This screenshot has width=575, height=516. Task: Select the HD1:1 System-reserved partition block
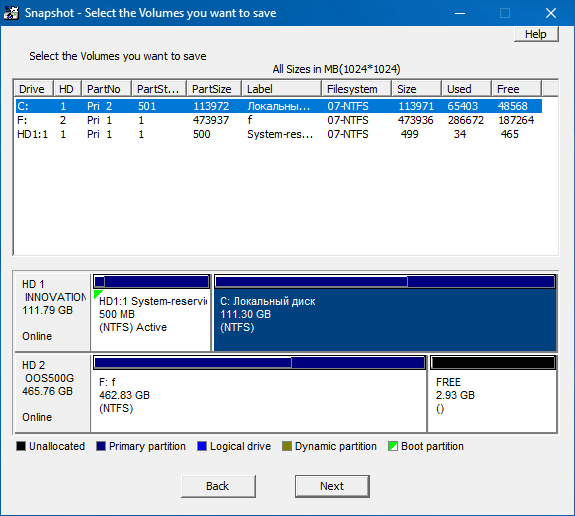click(x=151, y=313)
